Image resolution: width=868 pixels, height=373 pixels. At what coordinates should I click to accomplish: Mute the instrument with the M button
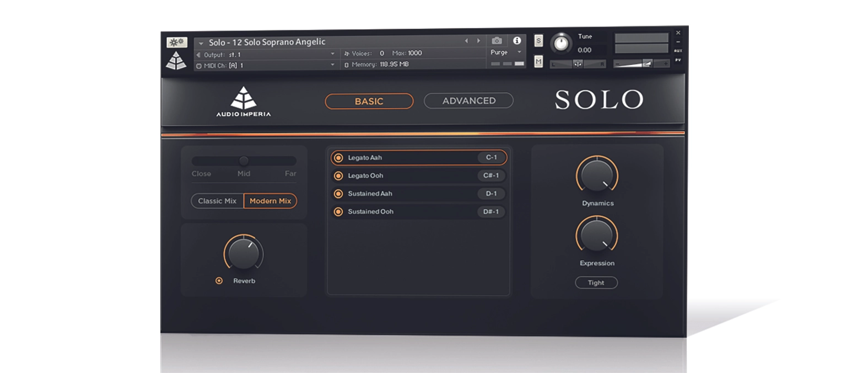click(x=538, y=62)
